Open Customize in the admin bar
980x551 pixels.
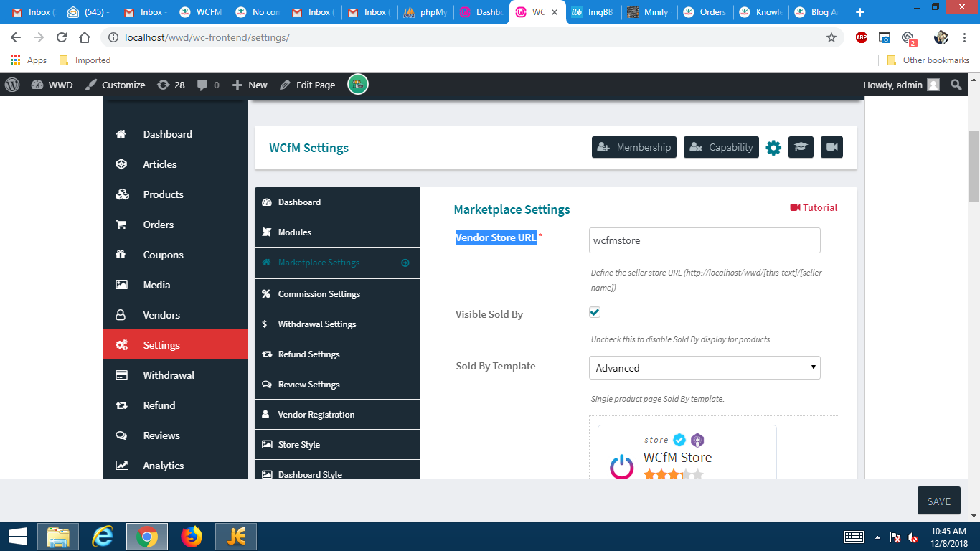(x=115, y=85)
